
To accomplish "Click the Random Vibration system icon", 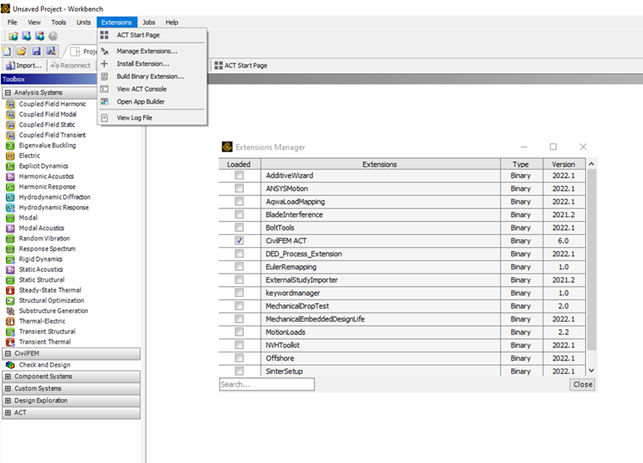I will coord(10,239).
